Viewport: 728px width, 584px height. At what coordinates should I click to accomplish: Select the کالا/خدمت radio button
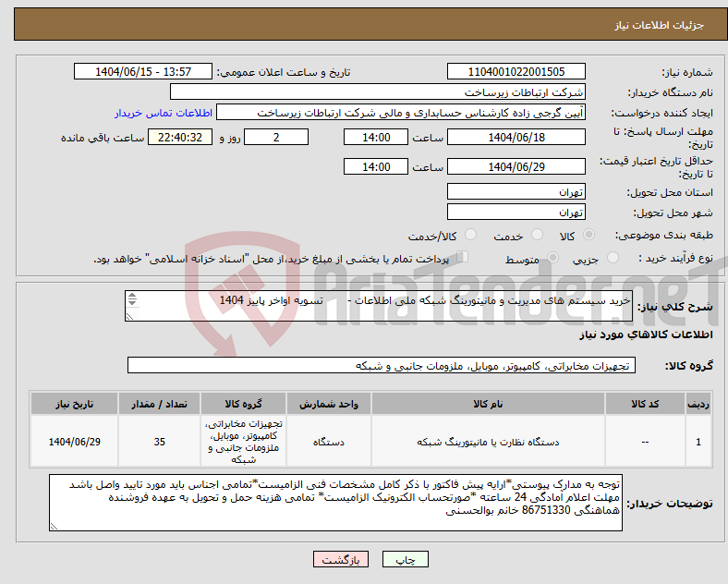point(471,235)
